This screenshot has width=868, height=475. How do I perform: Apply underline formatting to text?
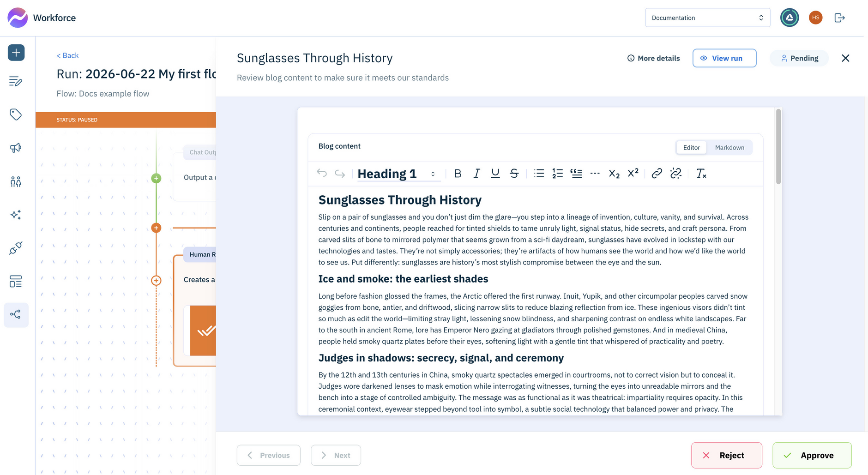(x=495, y=174)
